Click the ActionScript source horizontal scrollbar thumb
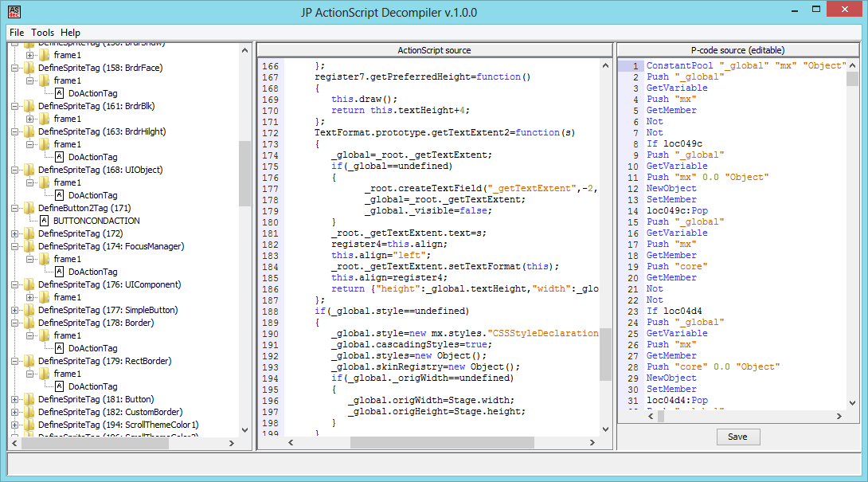 [x=442, y=443]
